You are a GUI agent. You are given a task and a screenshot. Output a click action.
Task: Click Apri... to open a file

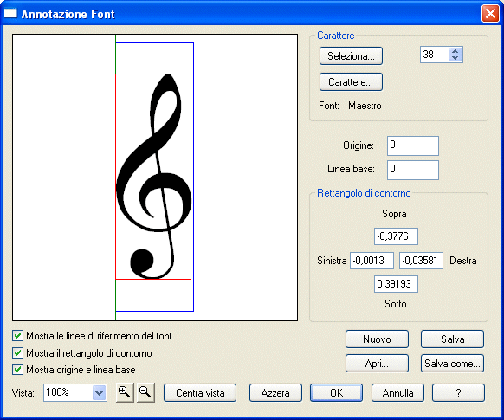click(x=377, y=364)
